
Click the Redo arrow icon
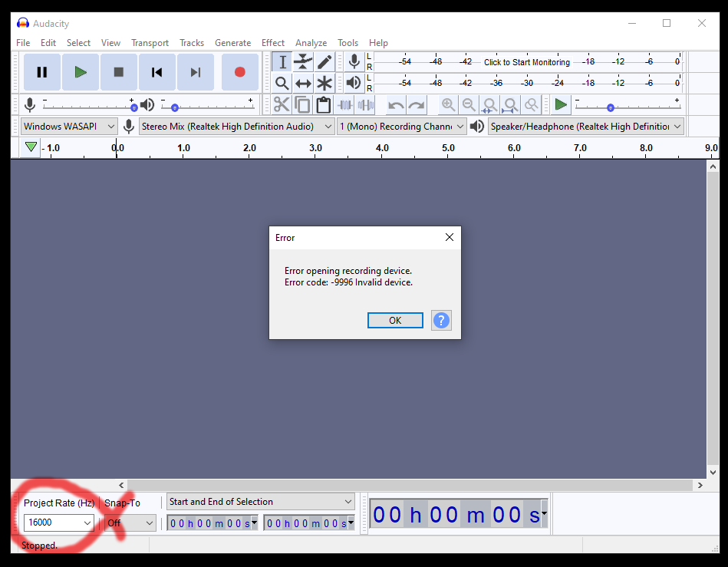coord(417,105)
